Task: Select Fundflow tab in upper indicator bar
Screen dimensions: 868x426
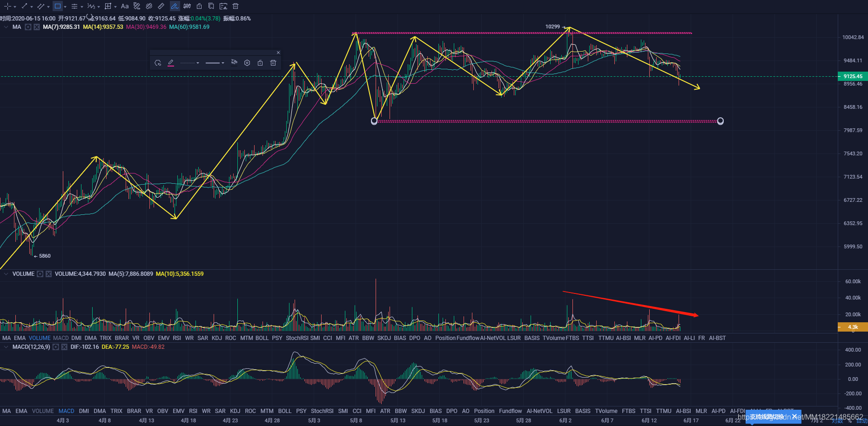Action: click(x=468, y=338)
